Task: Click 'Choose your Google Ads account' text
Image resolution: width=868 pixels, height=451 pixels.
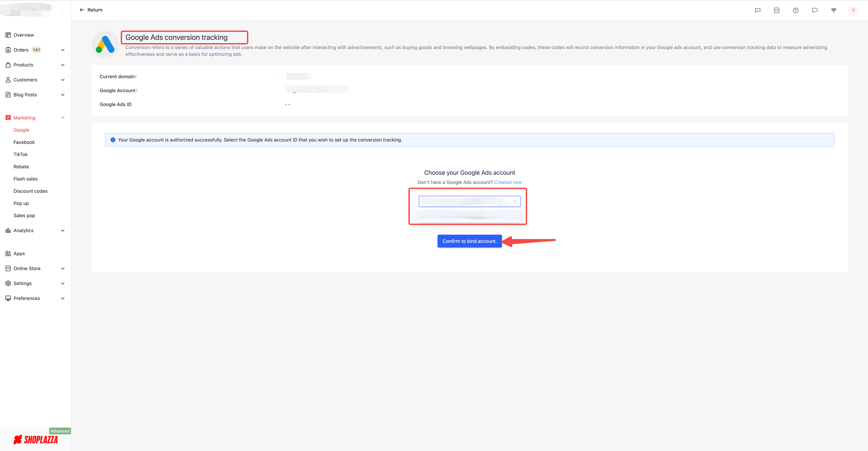Action: pos(469,173)
